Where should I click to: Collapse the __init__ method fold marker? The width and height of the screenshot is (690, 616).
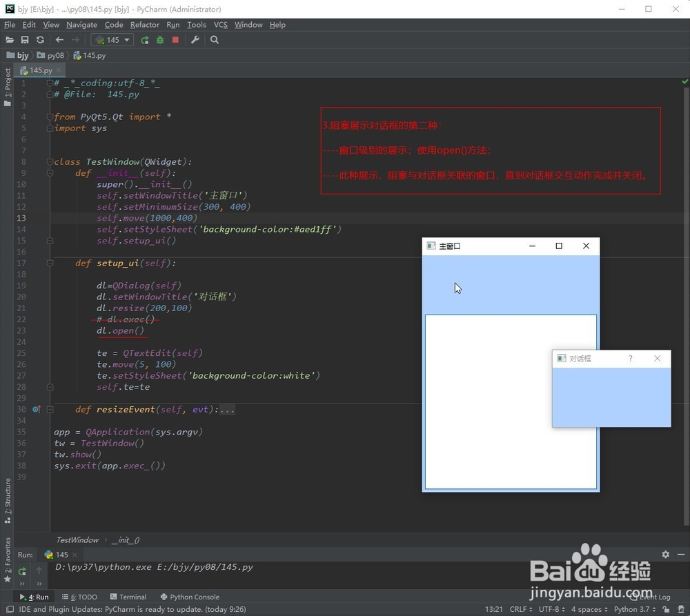pos(50,173)
